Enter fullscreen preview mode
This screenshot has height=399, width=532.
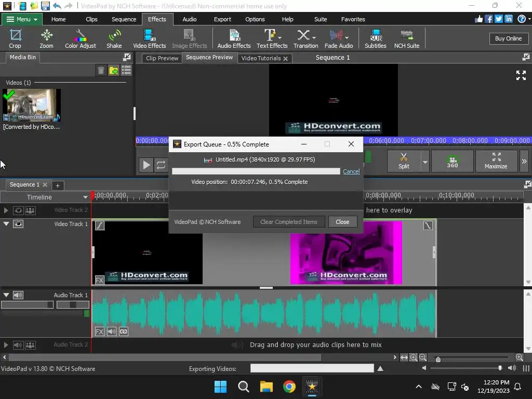click(521, 75)
